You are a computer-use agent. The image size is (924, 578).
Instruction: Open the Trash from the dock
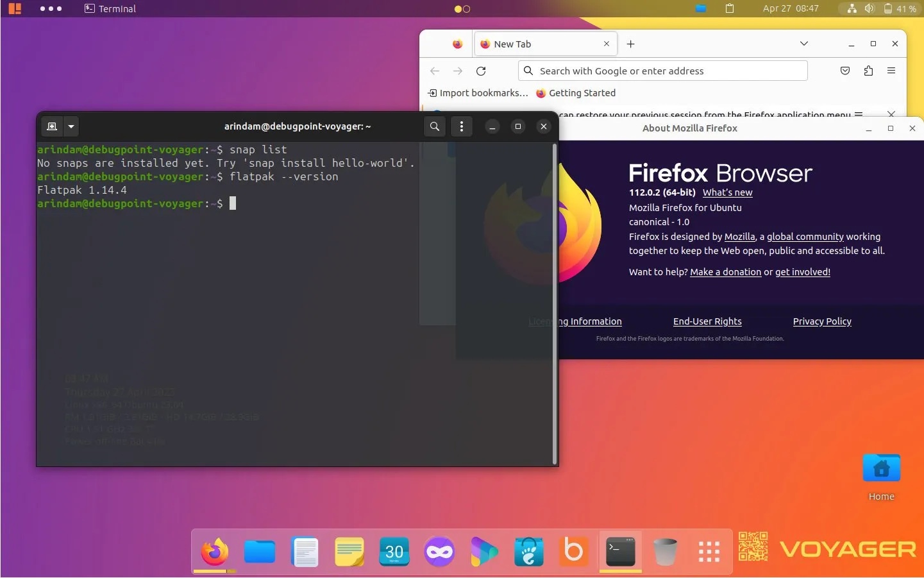[x=665, y=552]
